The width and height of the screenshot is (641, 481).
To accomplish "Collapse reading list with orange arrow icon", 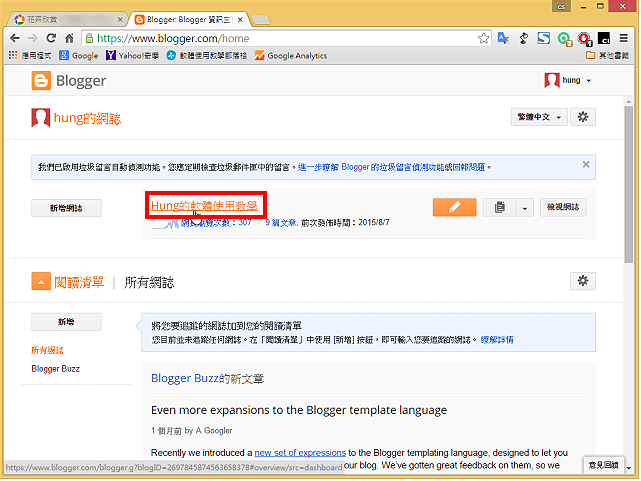I will [41, 282].
